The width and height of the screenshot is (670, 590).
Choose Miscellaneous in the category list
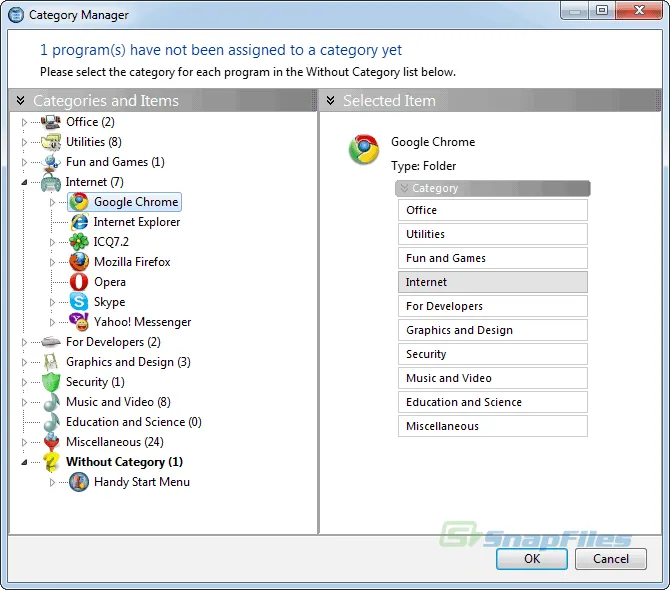click(x=493, y=426)
